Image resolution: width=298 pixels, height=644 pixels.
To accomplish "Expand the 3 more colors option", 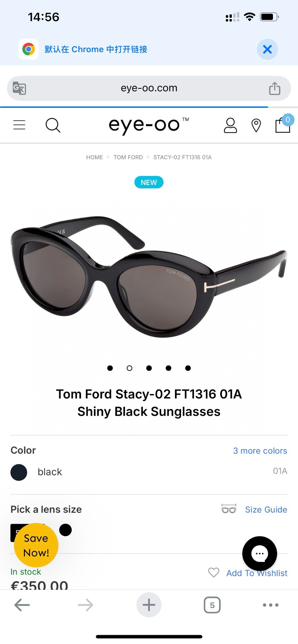I will [x=260, y=451].
